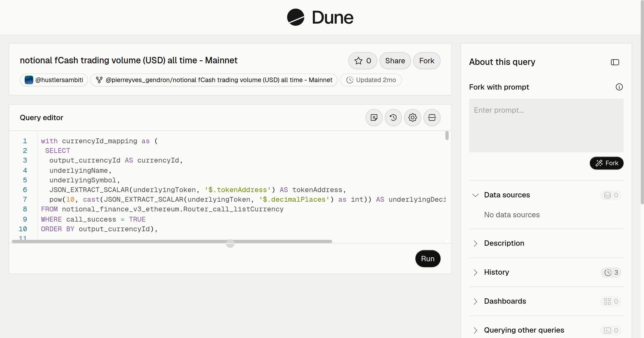
Task: Expand the History section
Action: [x=546, y=272]
